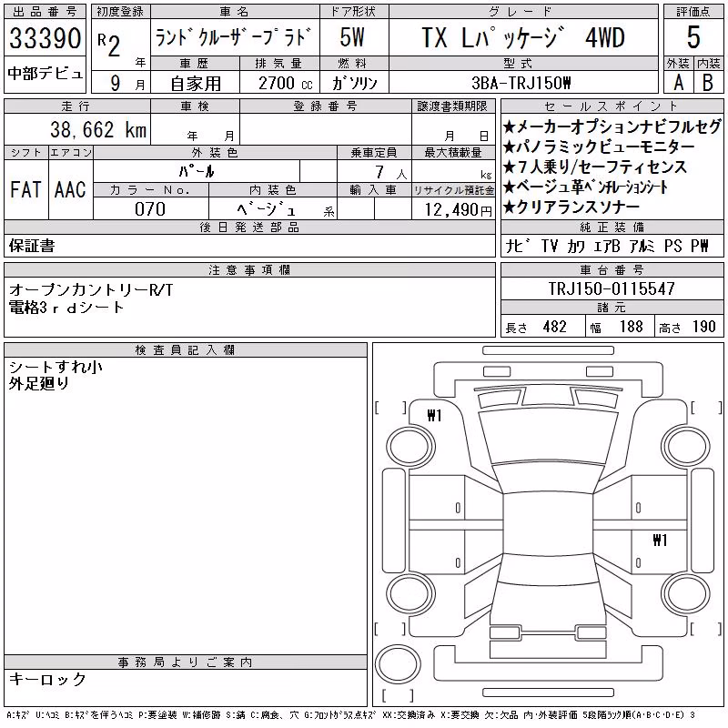
Task: Click the note オープンカントリーR/T
Action: coord(90,289)
